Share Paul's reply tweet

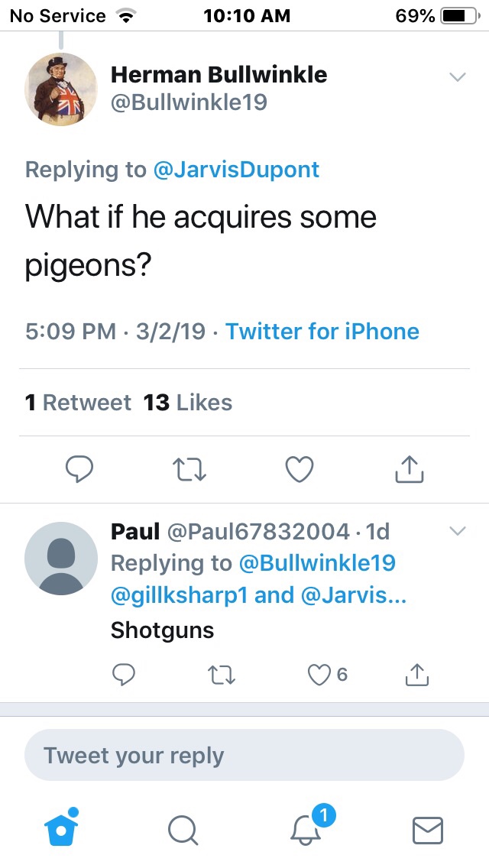(x=417, y=674)
